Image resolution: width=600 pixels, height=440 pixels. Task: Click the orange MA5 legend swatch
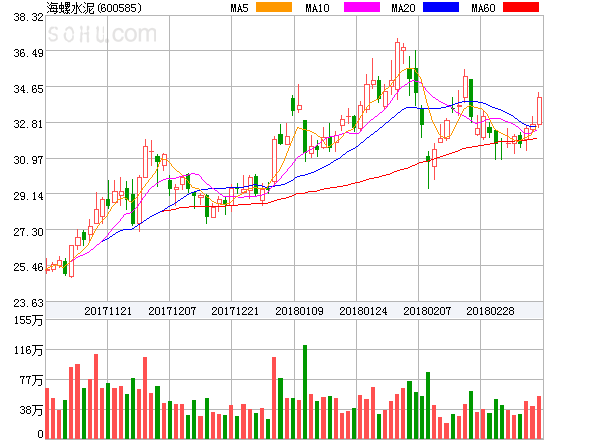click(274, 7)
